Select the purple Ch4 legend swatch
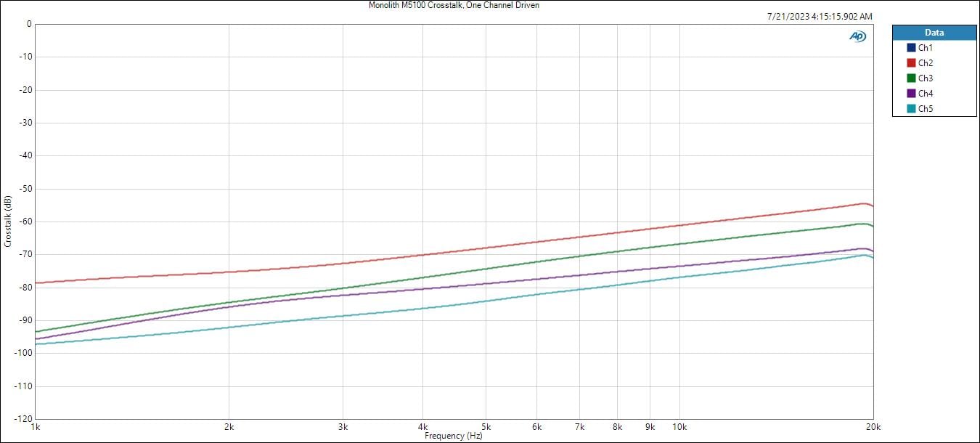 tap(911, 94)
